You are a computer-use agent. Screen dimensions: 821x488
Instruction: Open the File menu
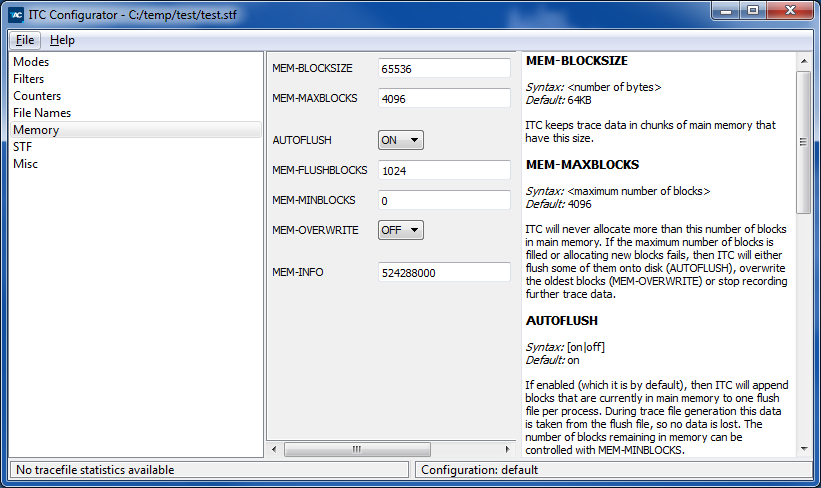(x=25, y=40)
